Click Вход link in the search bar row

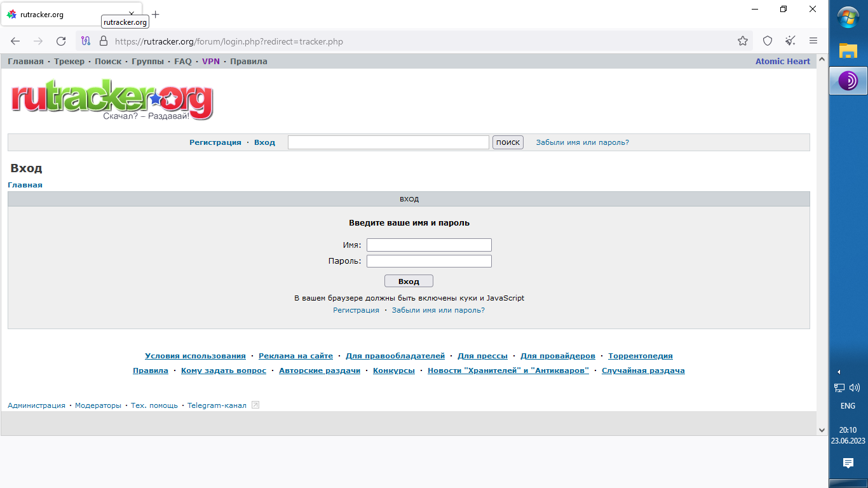click(x=264, y=142)
